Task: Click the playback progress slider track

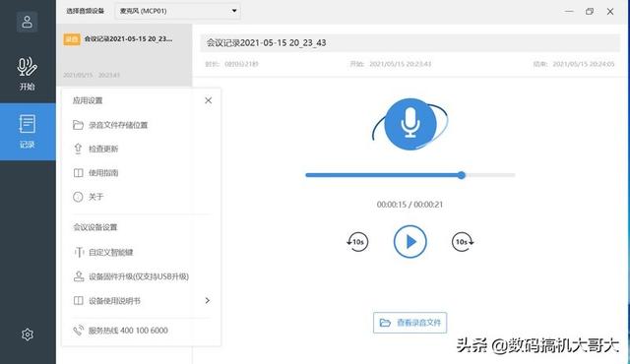Action: pos(410,175)
